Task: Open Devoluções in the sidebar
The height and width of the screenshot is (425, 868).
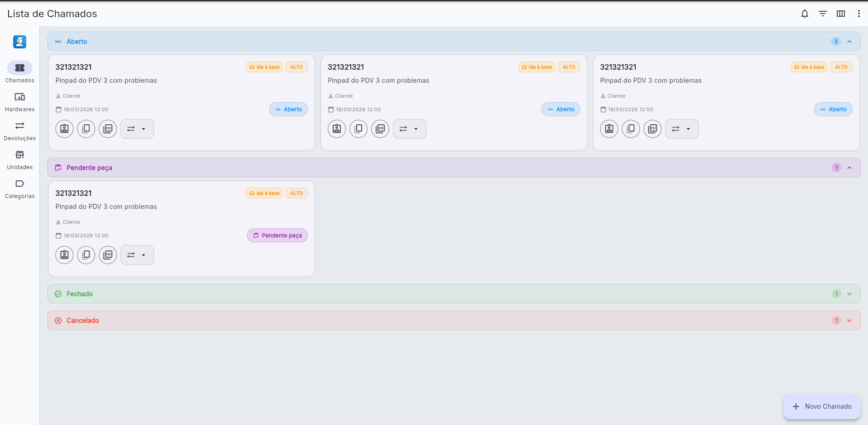Action: tap(19, 131)
